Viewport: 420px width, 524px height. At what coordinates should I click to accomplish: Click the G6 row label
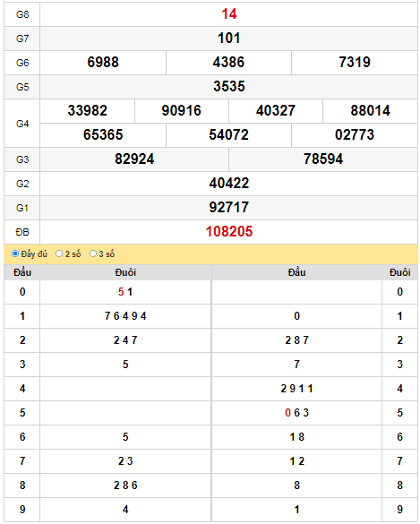click(22, 63)
